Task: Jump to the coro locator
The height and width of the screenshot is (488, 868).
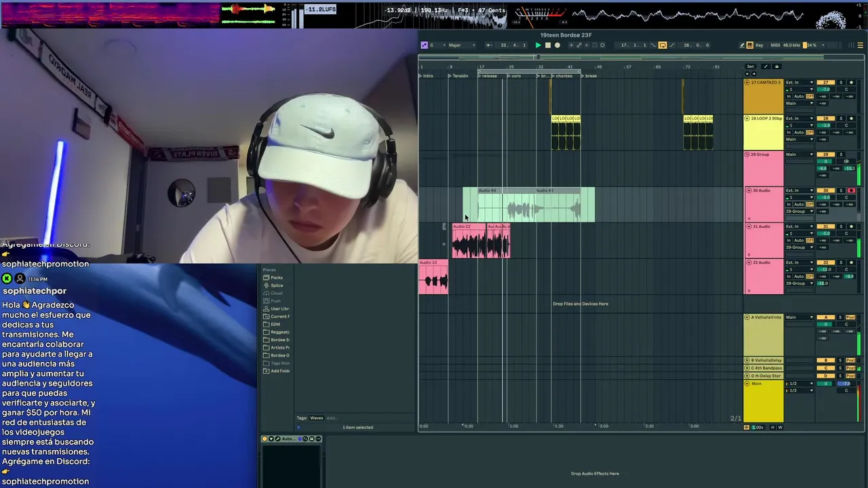Action: click(x=514, y=76)
